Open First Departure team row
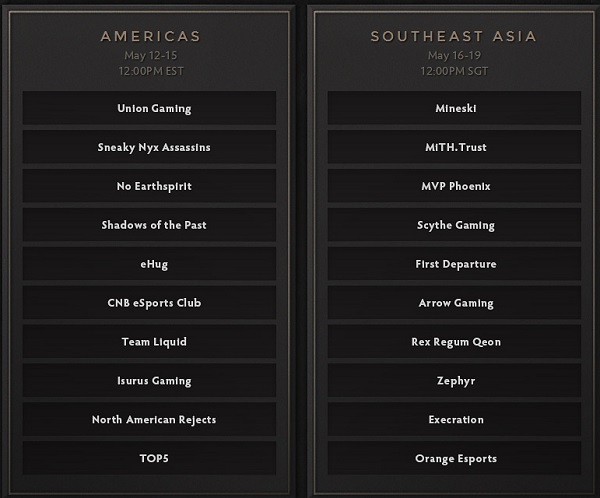Screen dimensions: 600x498 455,264
